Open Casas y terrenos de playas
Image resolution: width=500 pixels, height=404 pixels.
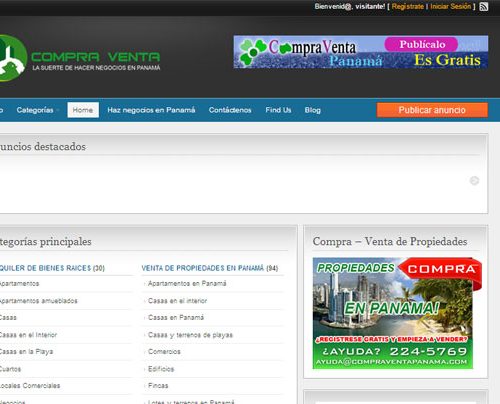[x=190, y=335]
